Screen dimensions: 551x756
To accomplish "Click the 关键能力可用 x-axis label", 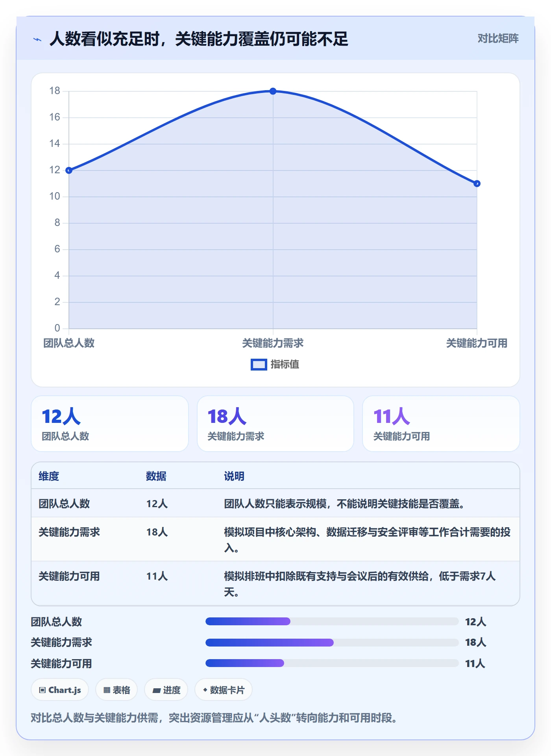I will coord(477,343).
